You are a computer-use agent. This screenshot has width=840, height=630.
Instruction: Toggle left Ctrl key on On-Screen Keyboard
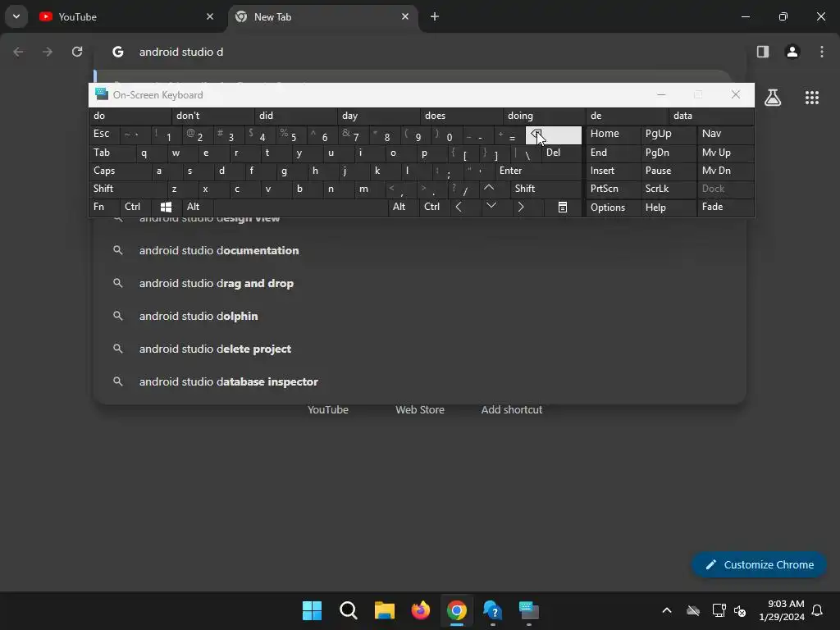(x=135, y=207)
